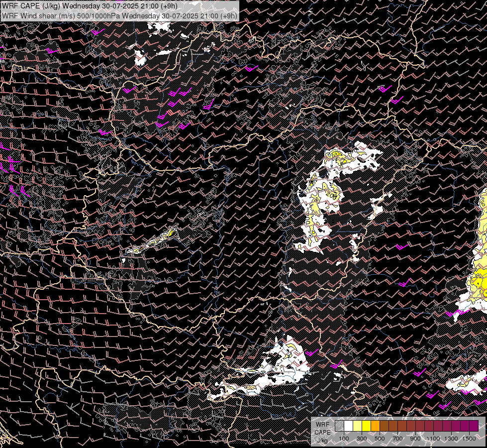The height and width of the screenshot is (448, 487).
Task: Click the WRF CAPE title line
Action: (x=90, y=6)
